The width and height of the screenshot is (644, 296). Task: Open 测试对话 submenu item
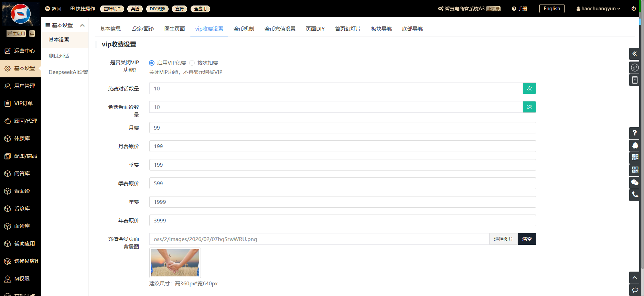click(59, 56)
